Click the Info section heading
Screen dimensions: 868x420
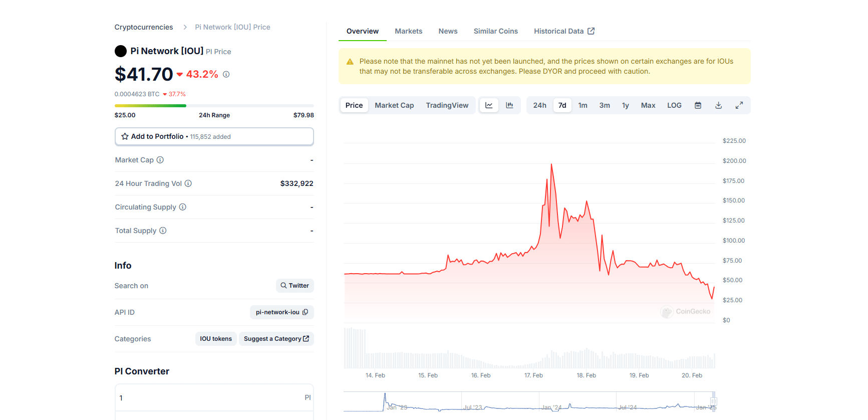coord(123,266)
